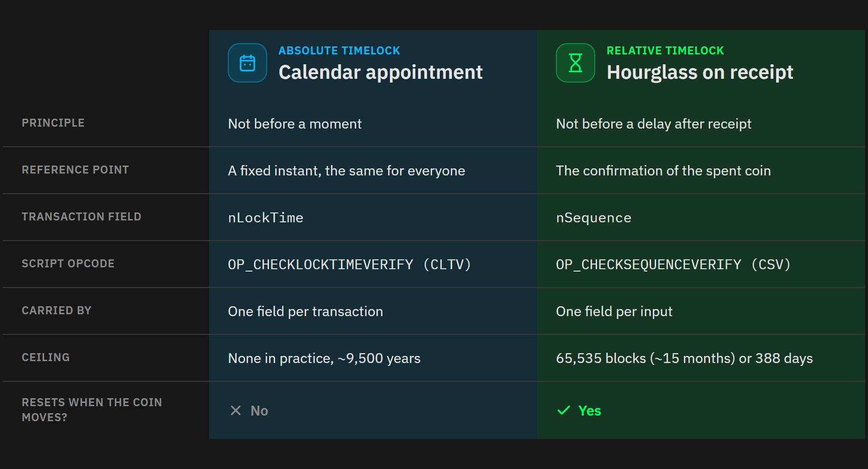868x469 pixels.
Task: Click the REFERENCE POINT row label
Action: click(75, 170)
